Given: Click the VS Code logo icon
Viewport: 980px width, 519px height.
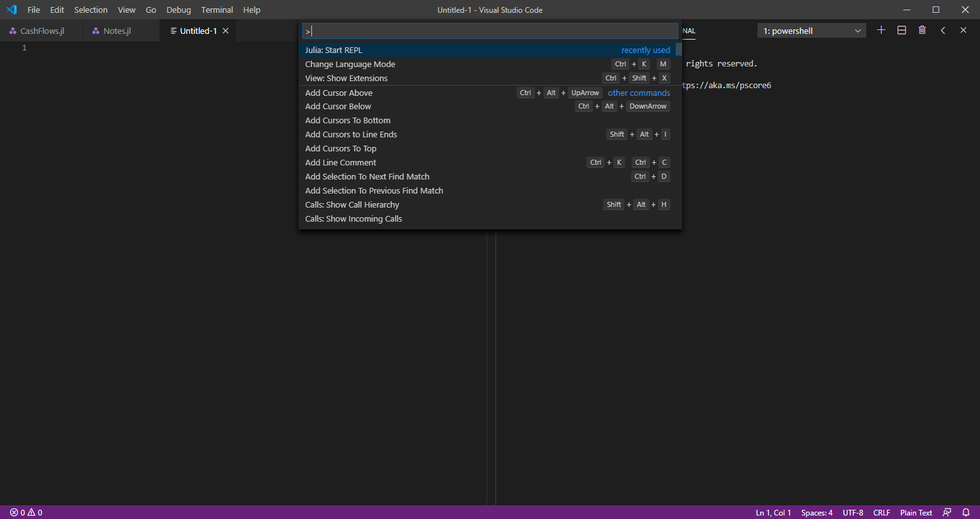Looking at the screenshot, I should 11,10.
